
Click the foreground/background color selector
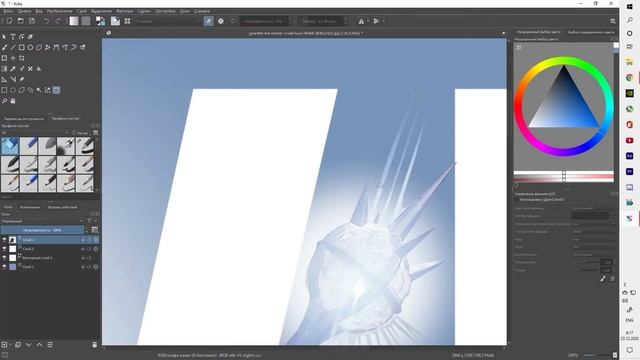[100, 21]
